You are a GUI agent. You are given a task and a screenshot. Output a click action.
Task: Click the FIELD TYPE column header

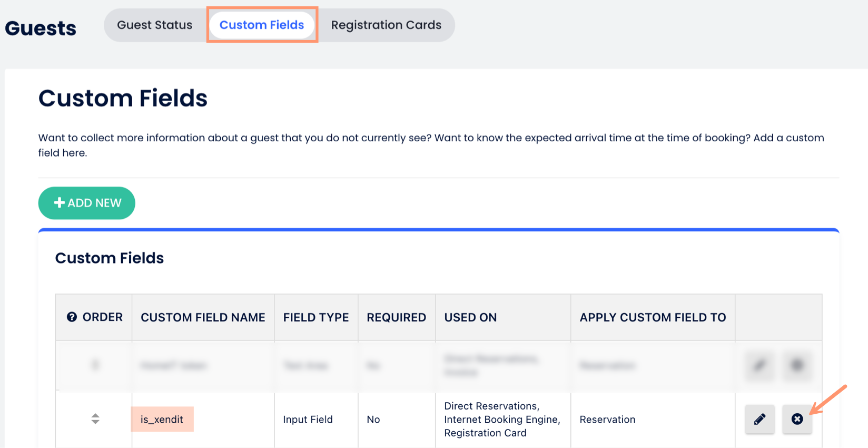(x=316, y=317)
